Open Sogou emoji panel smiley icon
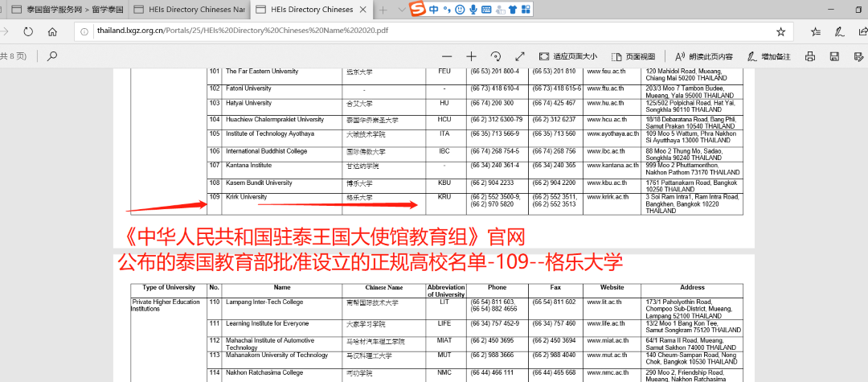 (460, 9)
